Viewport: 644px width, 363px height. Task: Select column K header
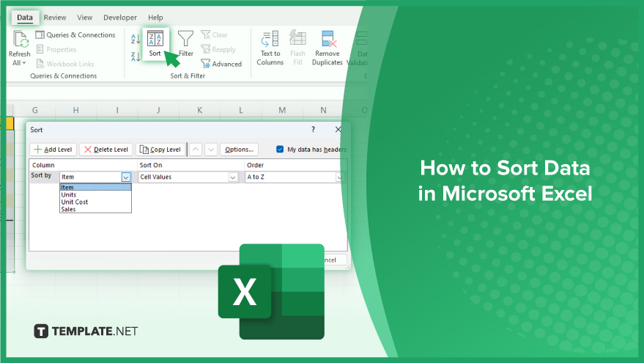[x=199, y=110]
